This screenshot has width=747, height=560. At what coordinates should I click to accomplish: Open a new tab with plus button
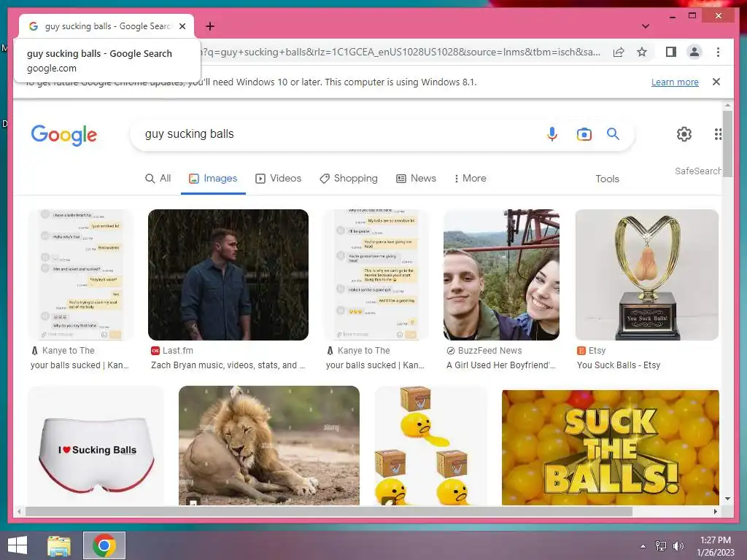pos(209,26)
